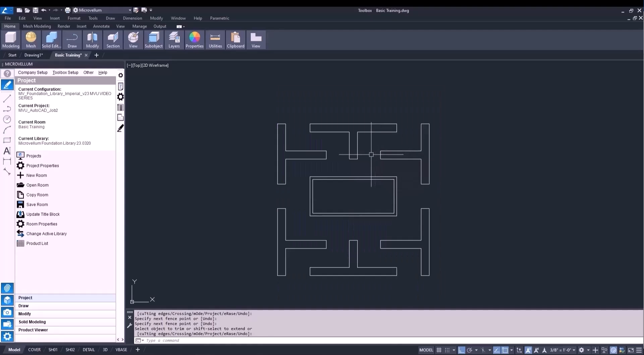This screenshot has width=644, height=355.
Task: Click the blue cube icon in lower sidebar
Action: [7, 300]
